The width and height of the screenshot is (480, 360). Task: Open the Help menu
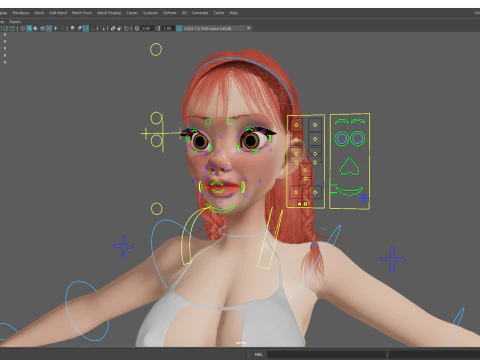coord(233,13)
